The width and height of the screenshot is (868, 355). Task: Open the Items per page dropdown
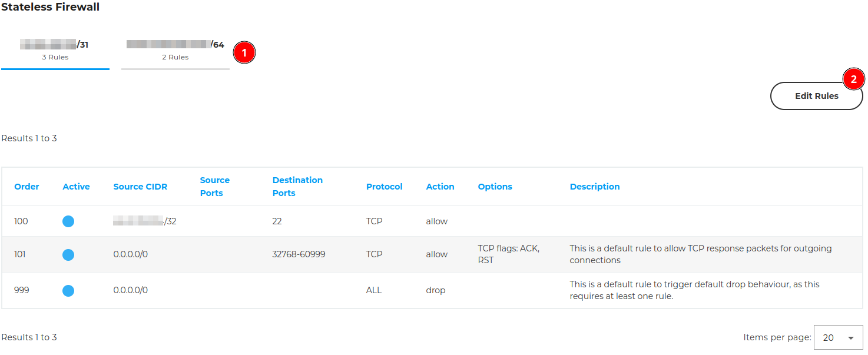click(x=838, y=337)
